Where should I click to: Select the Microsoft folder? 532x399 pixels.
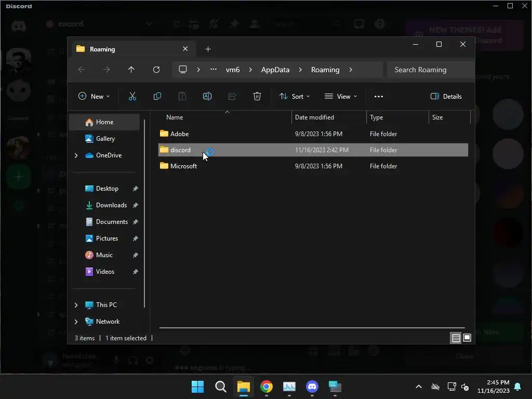click(313, 166)
